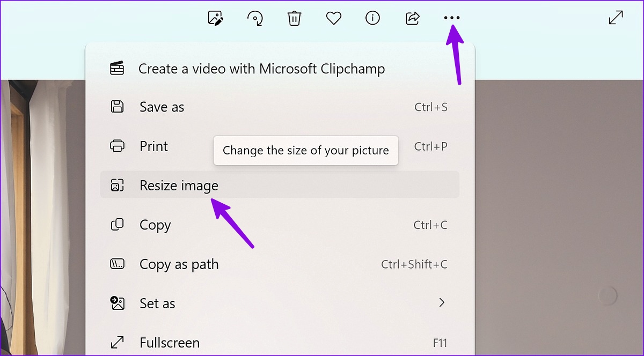Open file info using the info icon
This screenshot has height=356, width=644.
(x=373, y=18)
